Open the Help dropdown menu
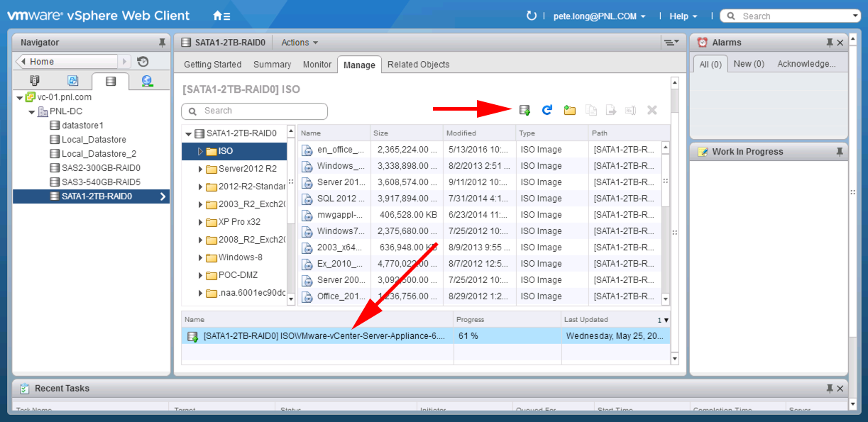The width and height of the screenshot is (868, 422). coord(683,16)
